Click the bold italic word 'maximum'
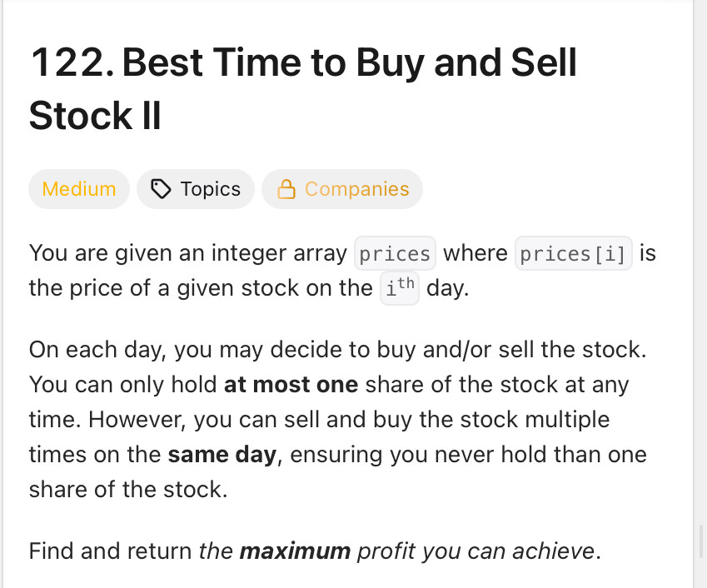This screenshot has height=588, width=707. 295,551
